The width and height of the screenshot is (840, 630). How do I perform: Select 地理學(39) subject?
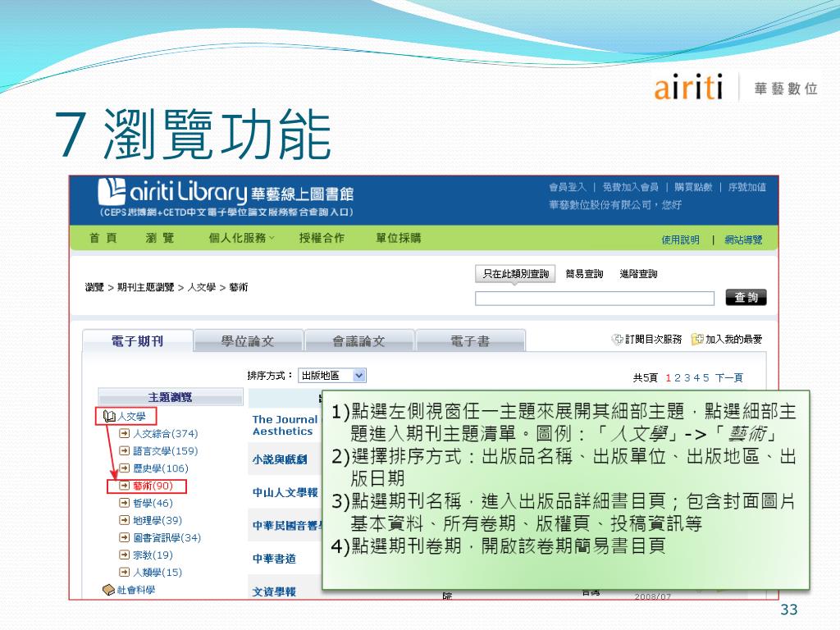[x=157, y=520]
